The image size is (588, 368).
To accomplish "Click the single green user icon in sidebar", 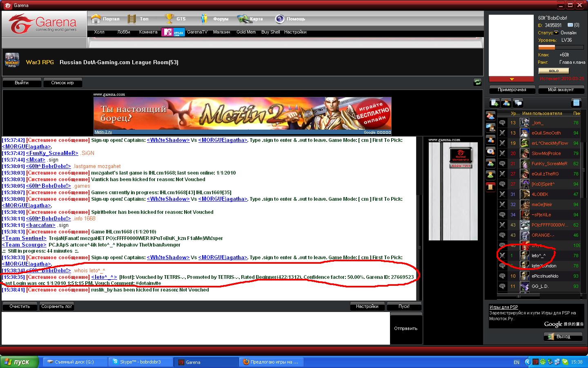I will pos(490,175).
